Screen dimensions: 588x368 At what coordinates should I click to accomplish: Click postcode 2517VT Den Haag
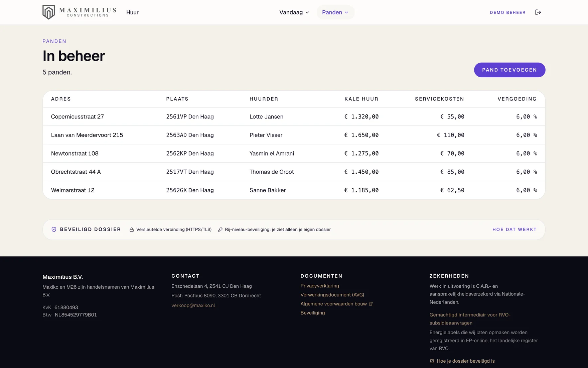coord(190,172)
